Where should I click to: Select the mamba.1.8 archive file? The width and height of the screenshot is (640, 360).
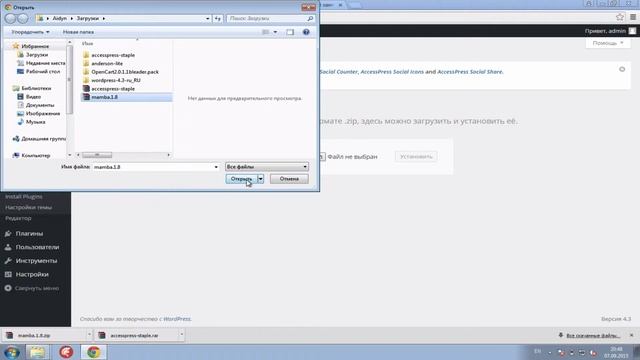[126, 97]
